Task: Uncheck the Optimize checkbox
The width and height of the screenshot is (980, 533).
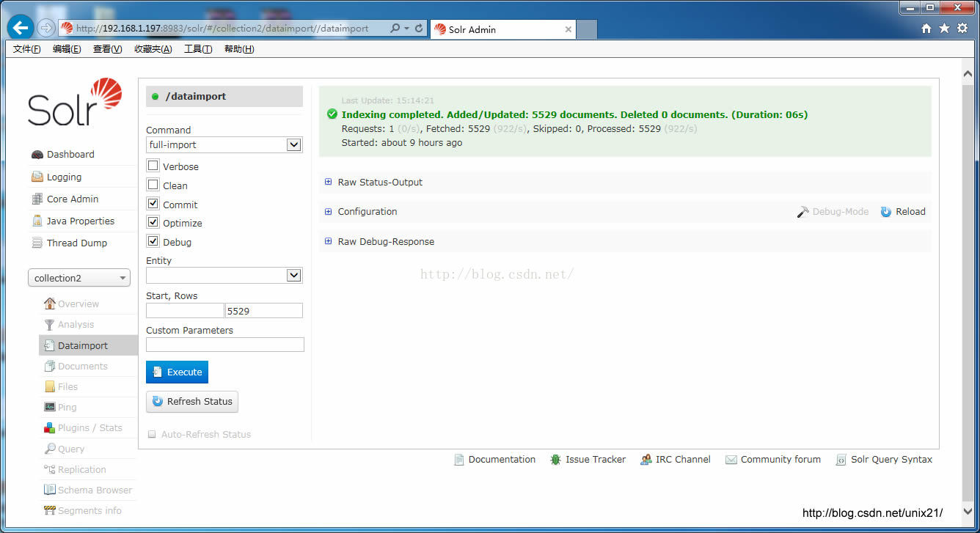Action: (x=153, y=222)
